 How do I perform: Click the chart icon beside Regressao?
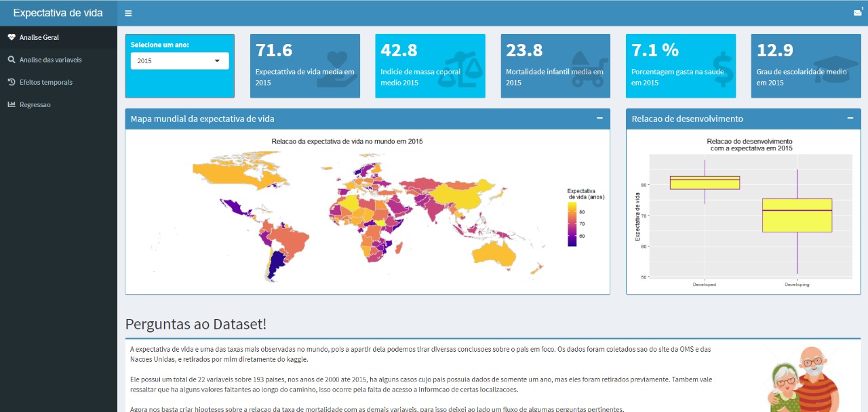12,104
